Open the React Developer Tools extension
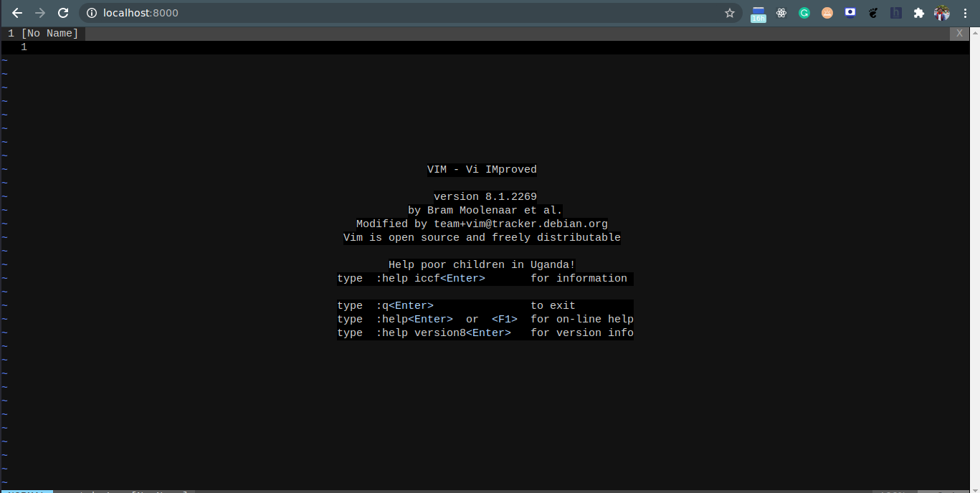 click(x=781, y=13)
